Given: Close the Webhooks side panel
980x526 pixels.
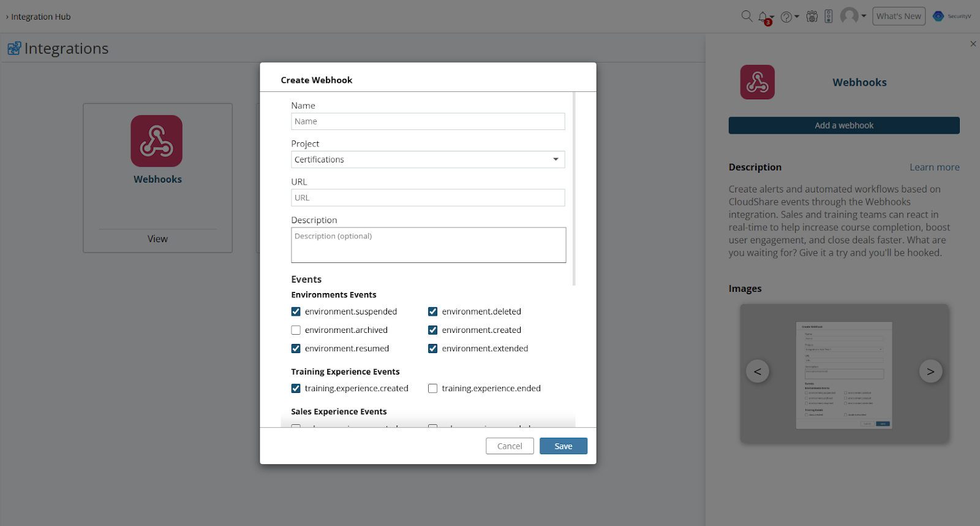Looking at the screenshot, I should point(973,44).
